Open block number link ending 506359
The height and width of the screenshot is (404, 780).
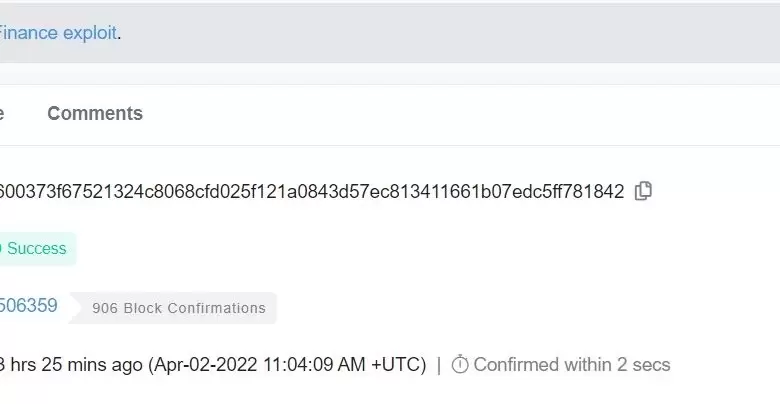(29, 306)
